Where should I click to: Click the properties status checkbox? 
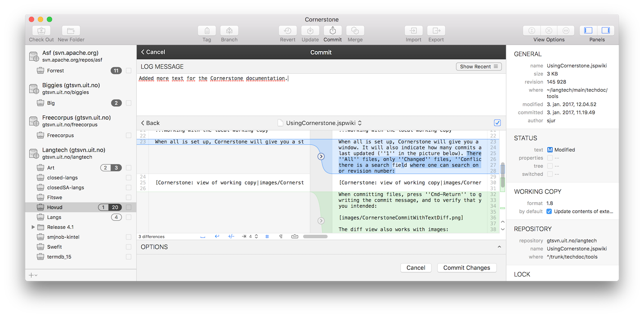point(550,158)
